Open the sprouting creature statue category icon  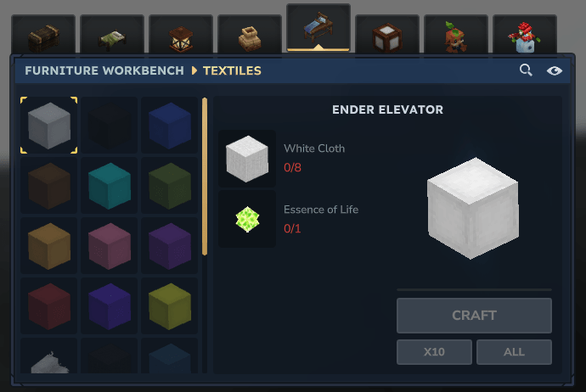pos(456,36)
